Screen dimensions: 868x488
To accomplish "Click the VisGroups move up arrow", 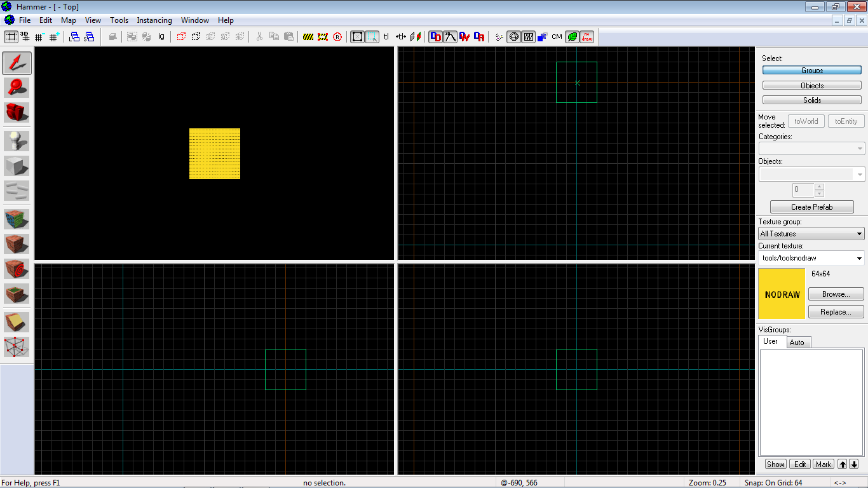I will [842, 464].
